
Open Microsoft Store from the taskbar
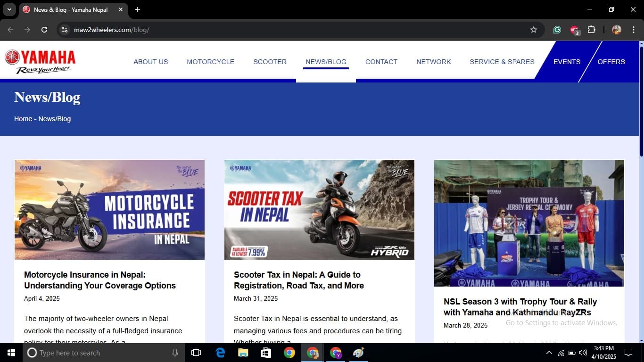[x=266, y=353]
